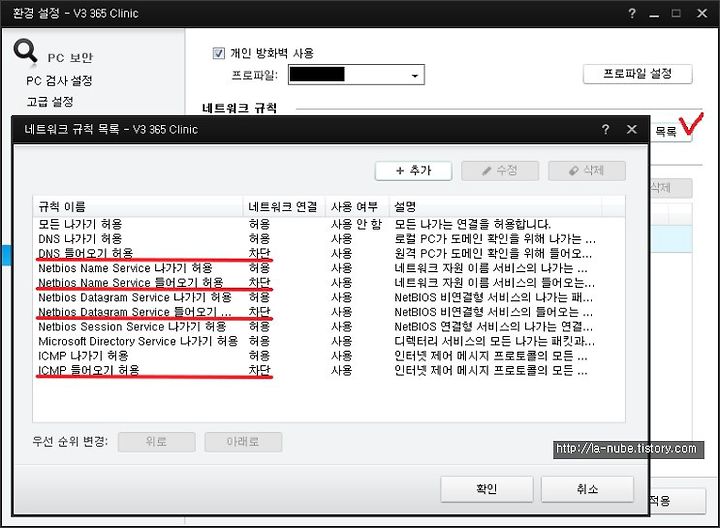The width and height of the screenshot is (720, 528).
Task: Sort by 사용 여부 column header
Action: point(357,207)
